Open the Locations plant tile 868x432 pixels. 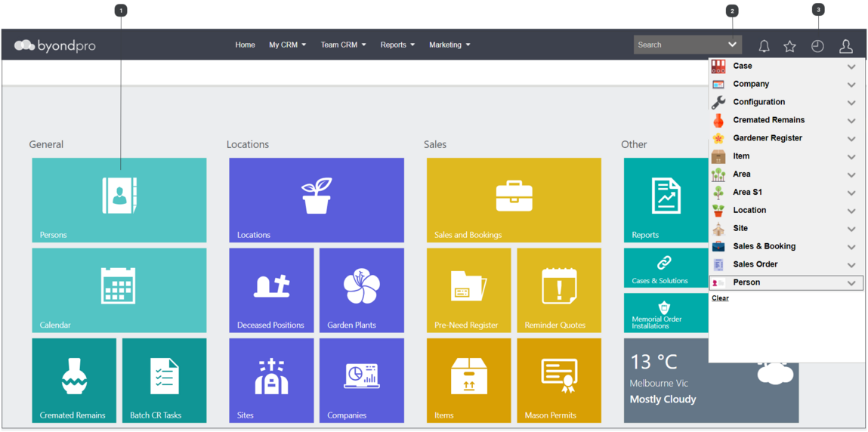pos(317,200)
